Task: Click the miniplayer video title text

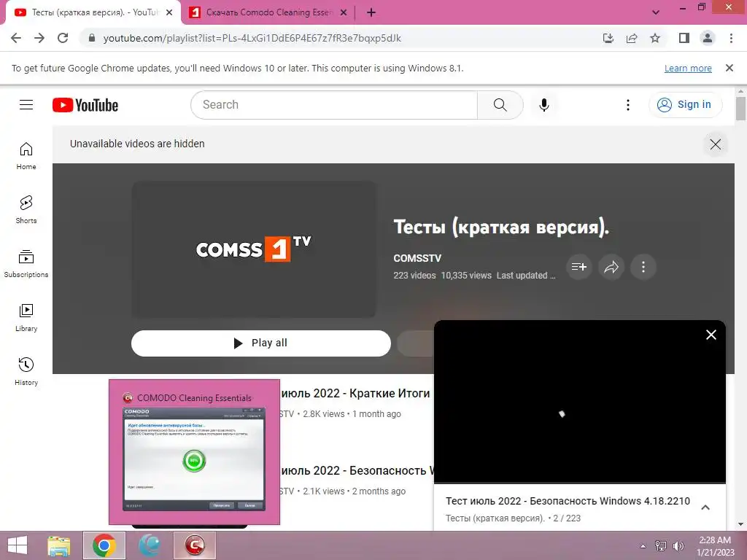Action: pyautogui.click(x=568, y=501)
